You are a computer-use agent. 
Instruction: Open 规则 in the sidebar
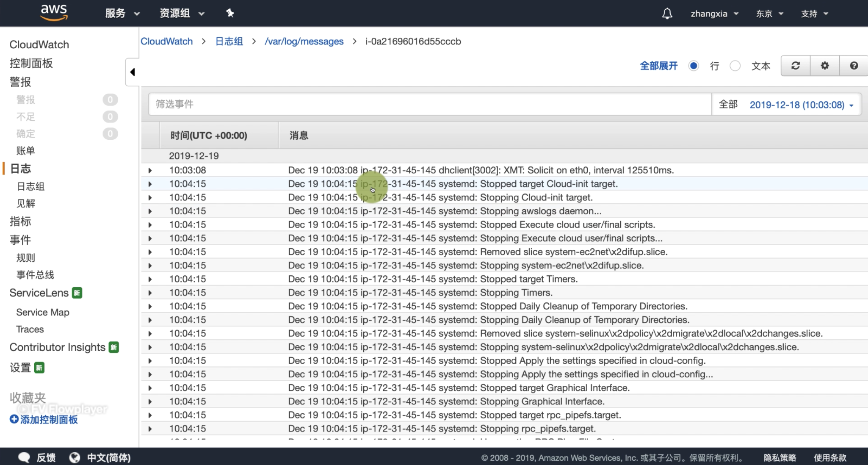click(25, 257)
